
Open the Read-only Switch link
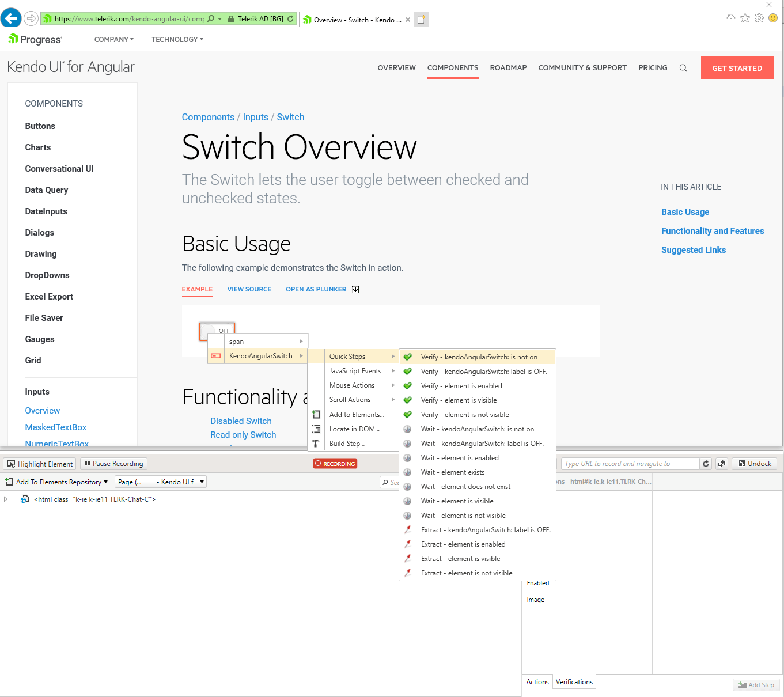click(x=243, y=435)
